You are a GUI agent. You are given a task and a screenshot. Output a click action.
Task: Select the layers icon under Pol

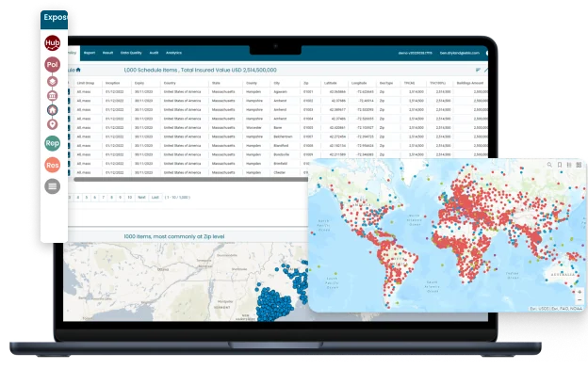[52, 81]
